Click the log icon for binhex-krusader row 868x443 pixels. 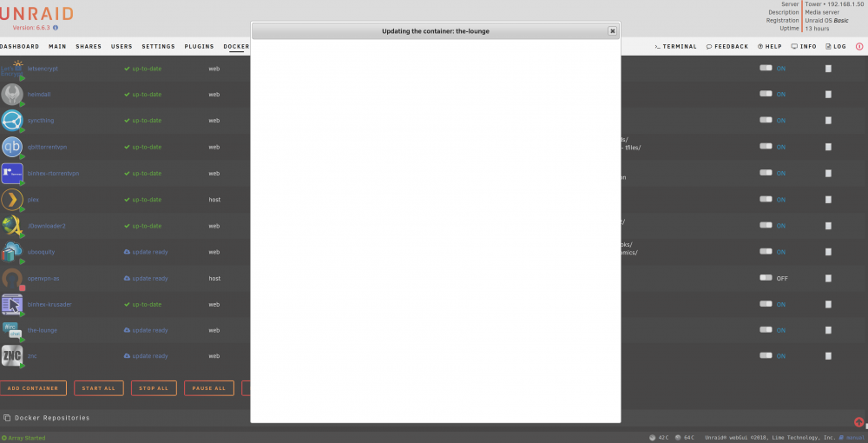(x=828, y=305)
